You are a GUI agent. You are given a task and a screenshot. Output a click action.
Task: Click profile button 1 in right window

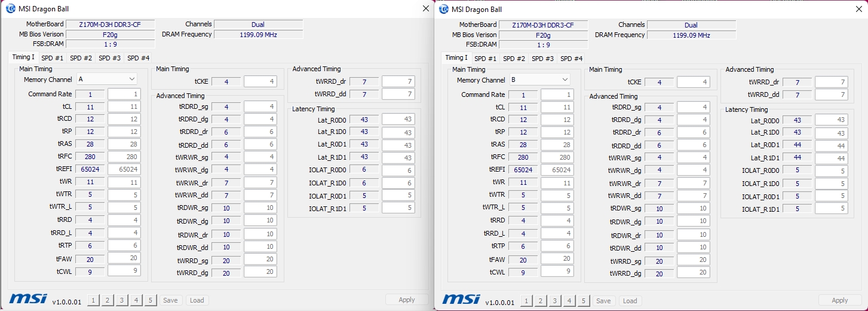coord(526,301)
